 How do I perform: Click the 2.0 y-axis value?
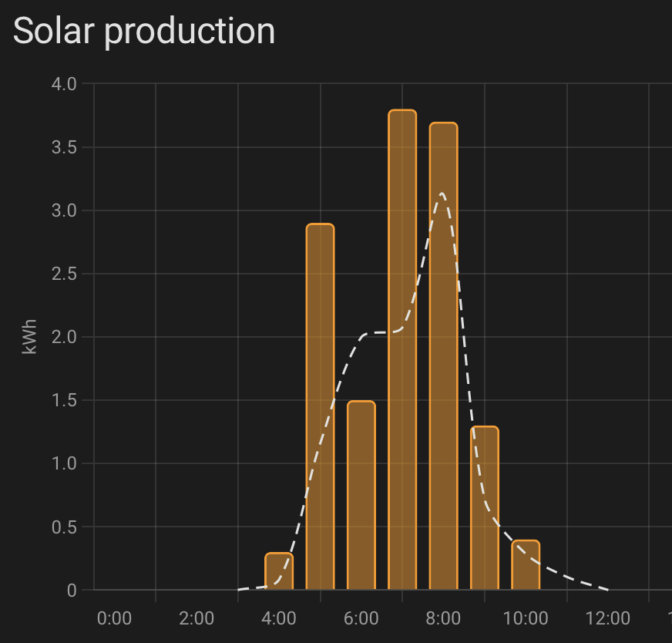tap(64, 338)
